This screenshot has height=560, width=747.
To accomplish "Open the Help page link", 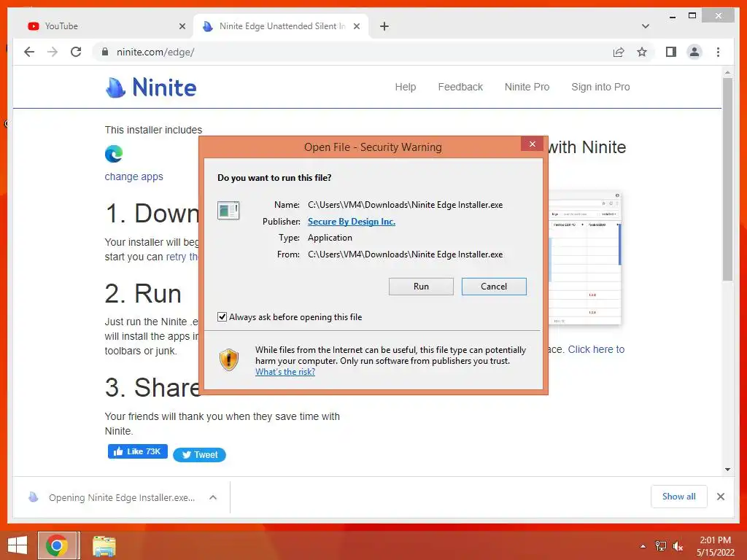I will [x=406, y=87].
